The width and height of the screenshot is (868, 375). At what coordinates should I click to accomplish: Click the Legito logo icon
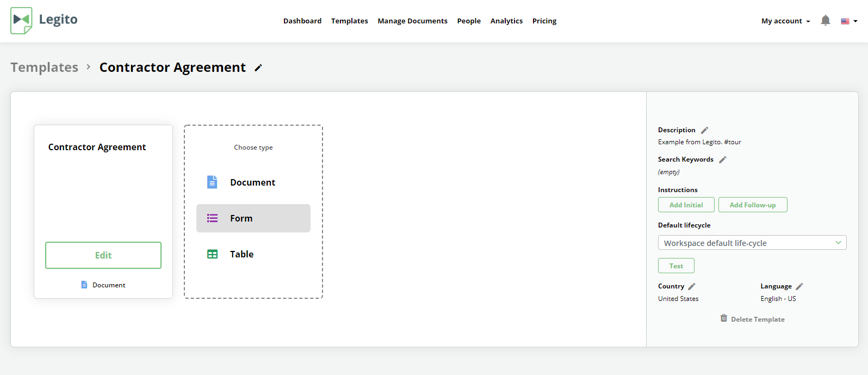(21, 21)
